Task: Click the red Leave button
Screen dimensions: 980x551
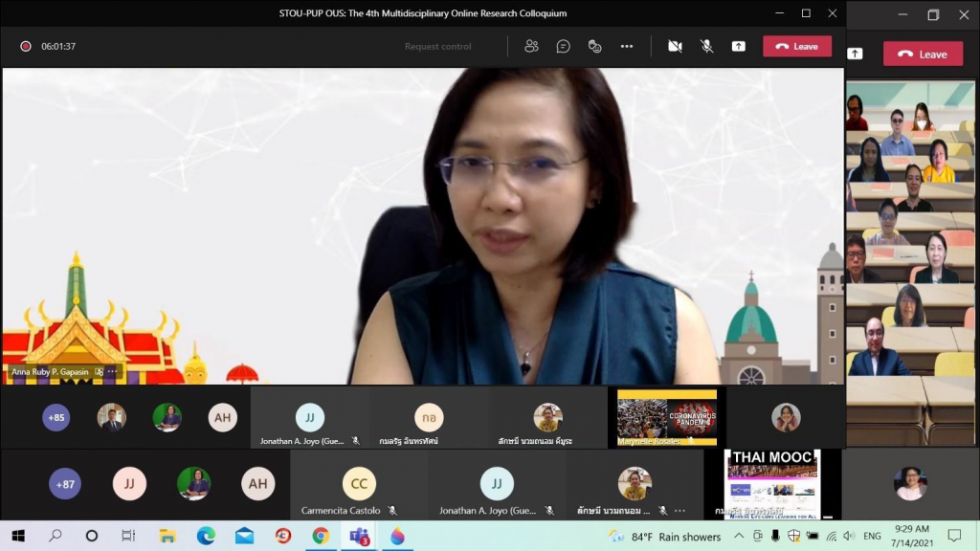Action: click(x=797, y=46)
